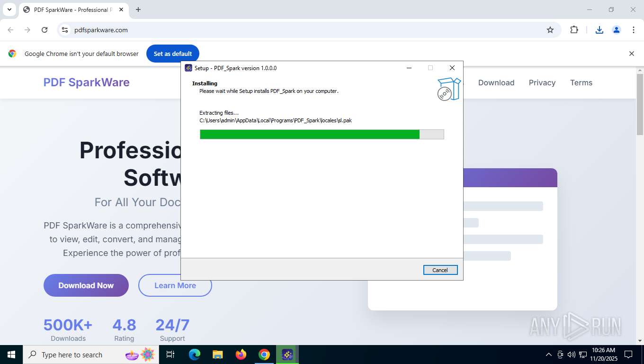
Task: Click the page vertical scrollbar
Action: pyautogui.click(x=640, y=104)
